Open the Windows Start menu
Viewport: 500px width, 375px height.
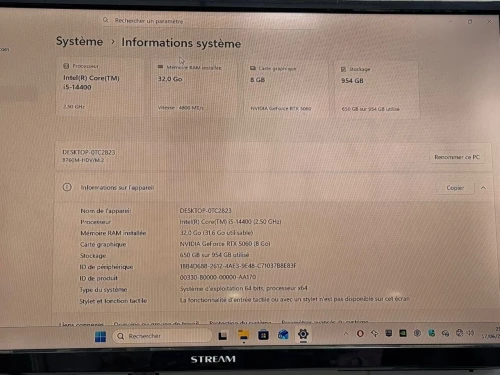pyautogui.click(x=100, y=336)
